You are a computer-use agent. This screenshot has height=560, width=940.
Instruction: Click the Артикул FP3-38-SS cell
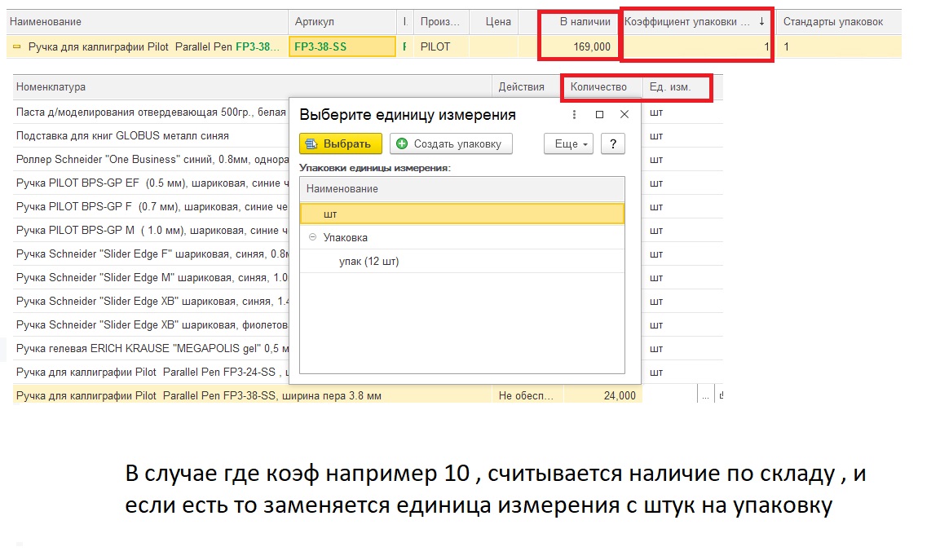point(342,47)
